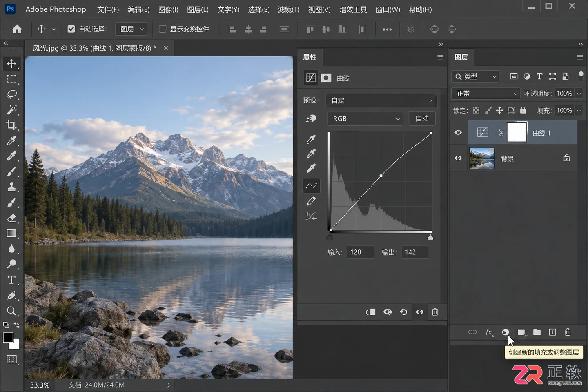The width and height of the screenshot is (588, 392).
Task: Toggle lock all padlock in Layers panel
Action: click(x=523, y=110)
